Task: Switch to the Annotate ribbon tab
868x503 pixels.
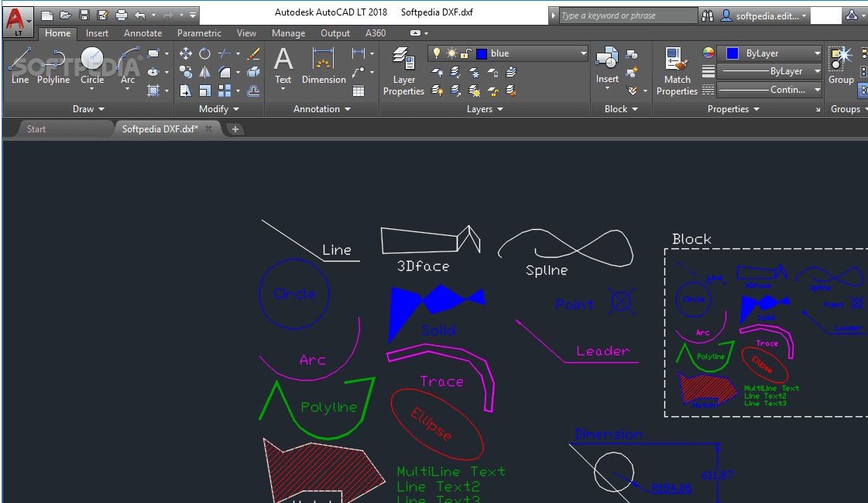Action: click(x=142, y=33)
